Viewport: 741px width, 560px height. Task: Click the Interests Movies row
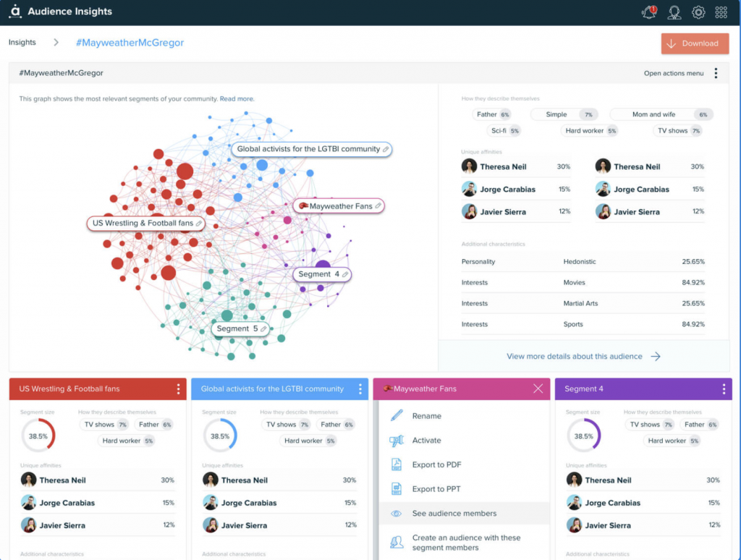583,283
